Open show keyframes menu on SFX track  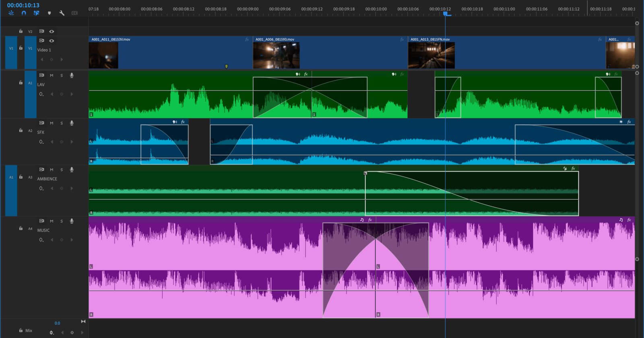coord(41,142)
